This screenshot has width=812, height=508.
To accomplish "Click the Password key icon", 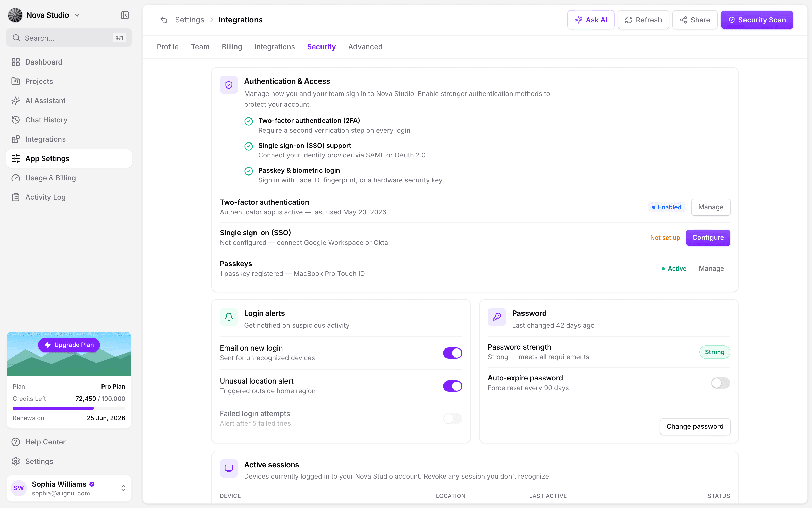I will pos(497,317).
